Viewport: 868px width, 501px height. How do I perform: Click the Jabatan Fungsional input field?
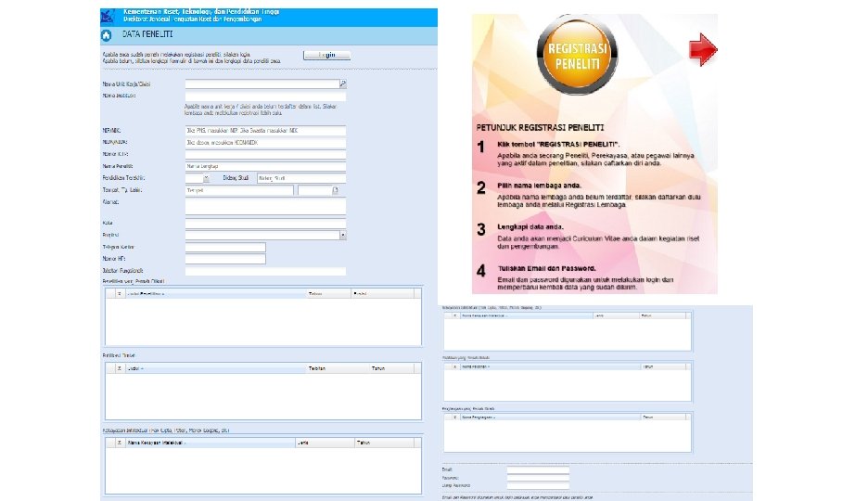pos(265,271)
